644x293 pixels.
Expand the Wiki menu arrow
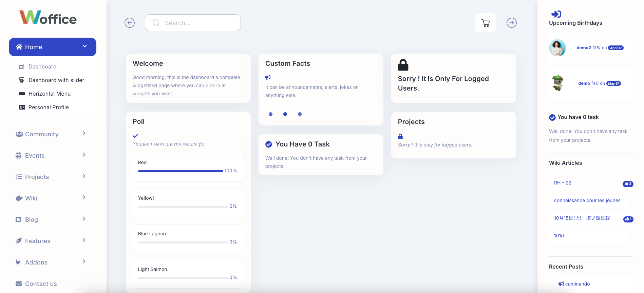click(x=84, y=197)
